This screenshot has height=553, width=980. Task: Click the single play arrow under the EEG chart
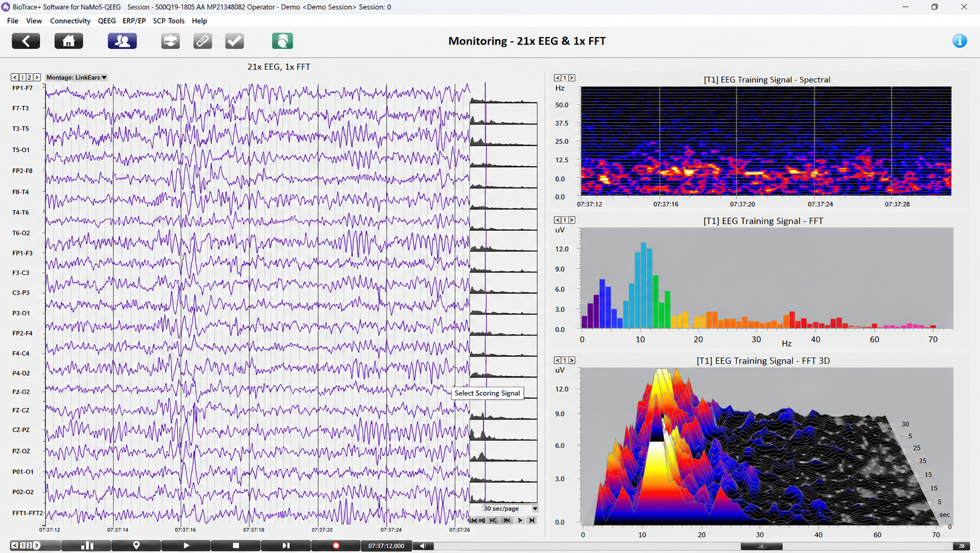click(520, 520)
